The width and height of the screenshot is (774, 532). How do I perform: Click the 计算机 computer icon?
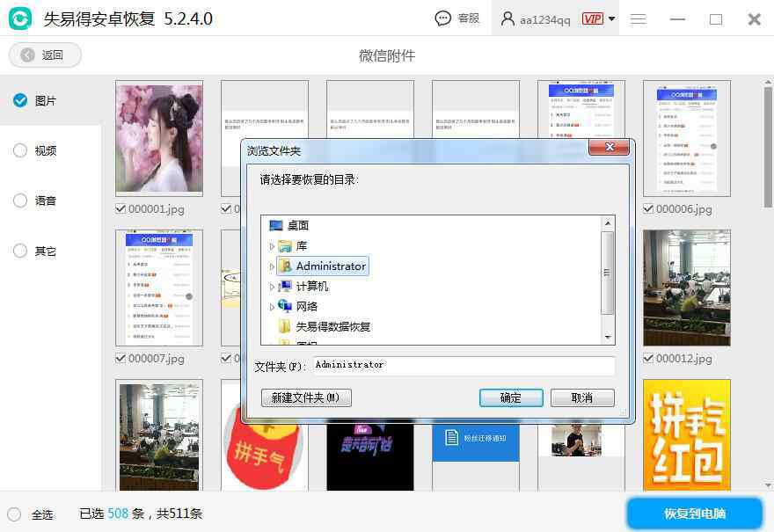pos(285,287)
